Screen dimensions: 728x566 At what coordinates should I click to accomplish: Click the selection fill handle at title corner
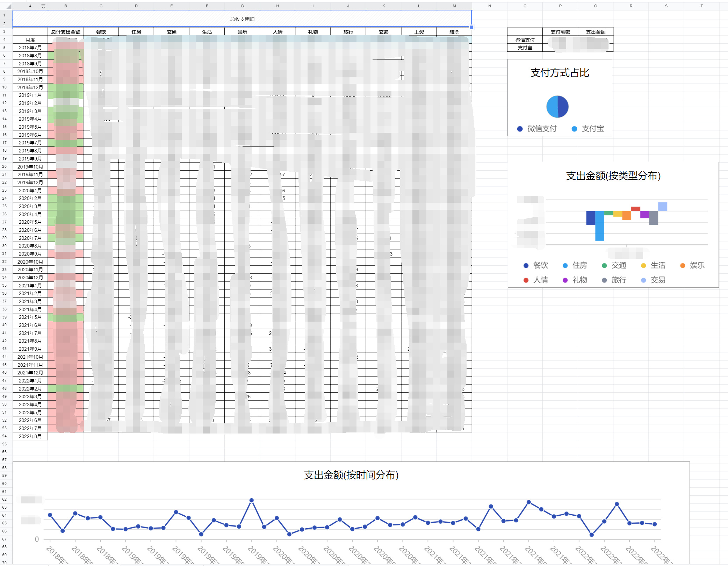[471, 27]
